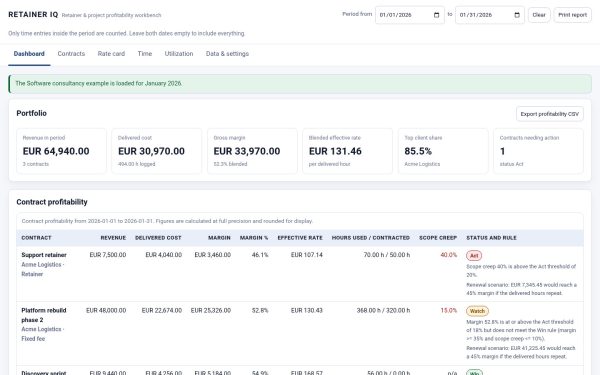Click the Period from date input 01/01/2026
600x375 pixels.
point(409,15)
